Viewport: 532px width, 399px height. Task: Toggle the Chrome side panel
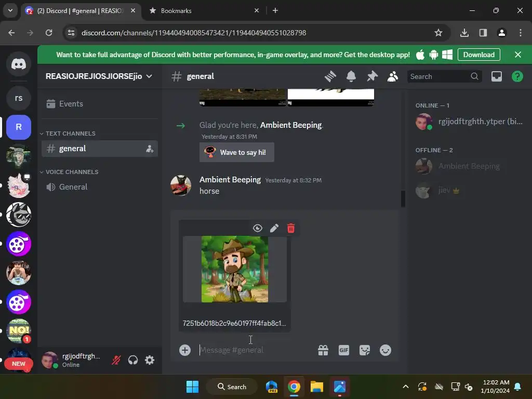[x=483, y=33]
